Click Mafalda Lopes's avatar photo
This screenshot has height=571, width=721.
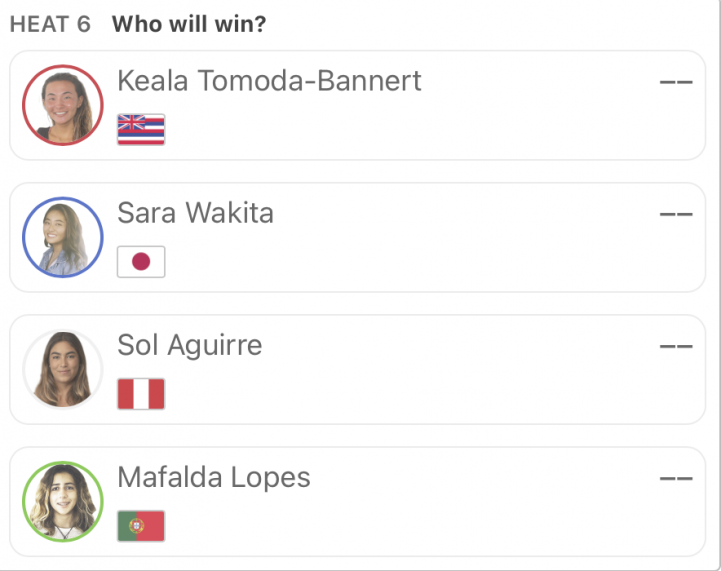tap(63, 502)
